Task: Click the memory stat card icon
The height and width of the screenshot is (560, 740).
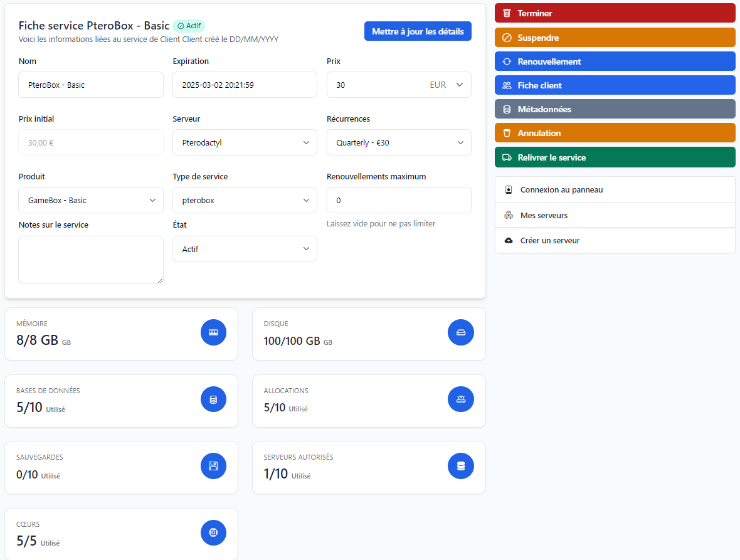Action: coord(213,332)
